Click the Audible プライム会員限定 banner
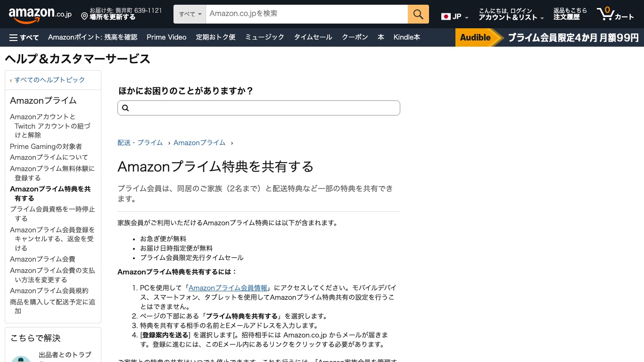 (x=550, y=38)
